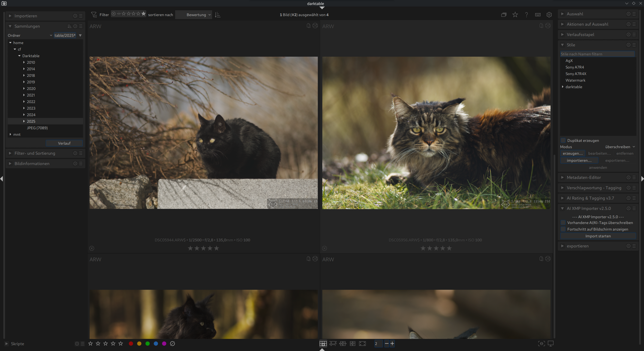This screenshot has width=644, height=351.
Task: Click the star overlay toggle icon in top bar
Action: (x=515, y=15)
